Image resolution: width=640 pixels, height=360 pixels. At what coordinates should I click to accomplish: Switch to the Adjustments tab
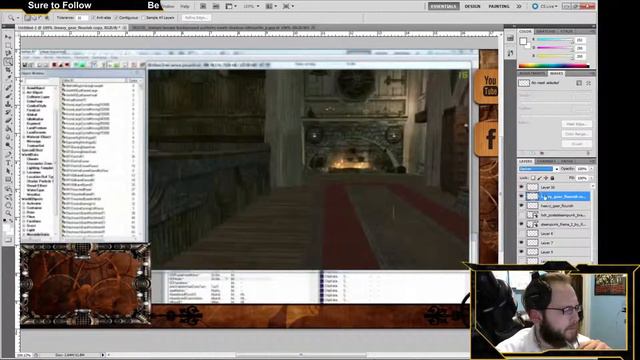pyautogui.click(x=532, y=73)
